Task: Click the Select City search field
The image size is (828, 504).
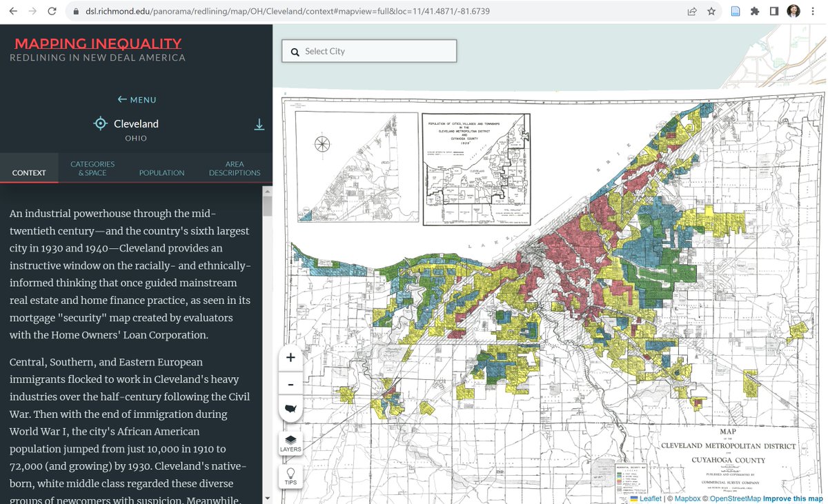Action: pos(369,51)
